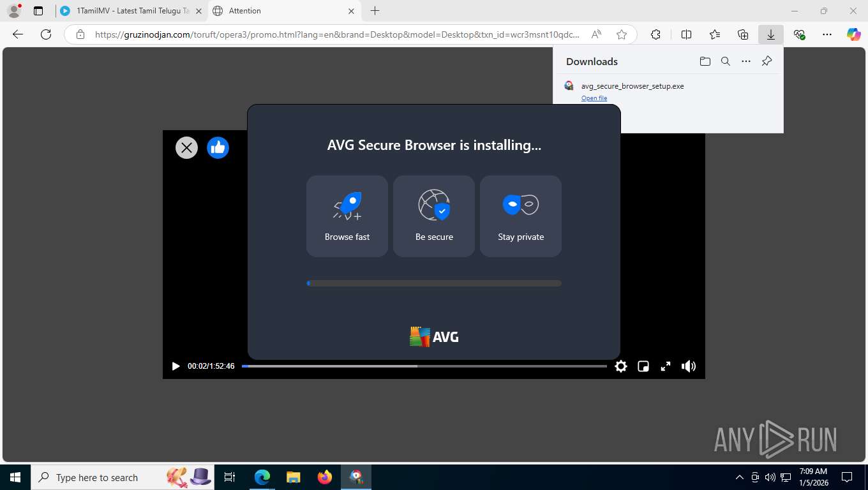Toggle the Downloads toolbar button
This screenshot has height=490, width=868.
771,34
